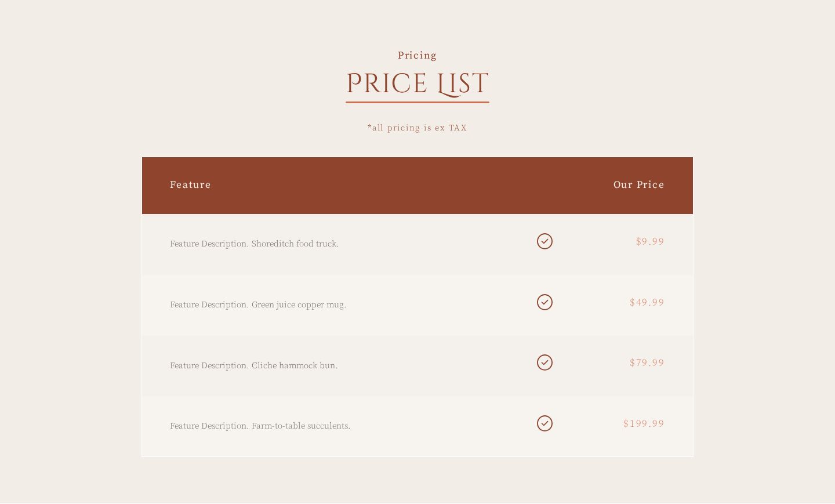Screen dimensions: 835x504
Task: Click the Green juice copper mug description
Action: coord(258,304)
